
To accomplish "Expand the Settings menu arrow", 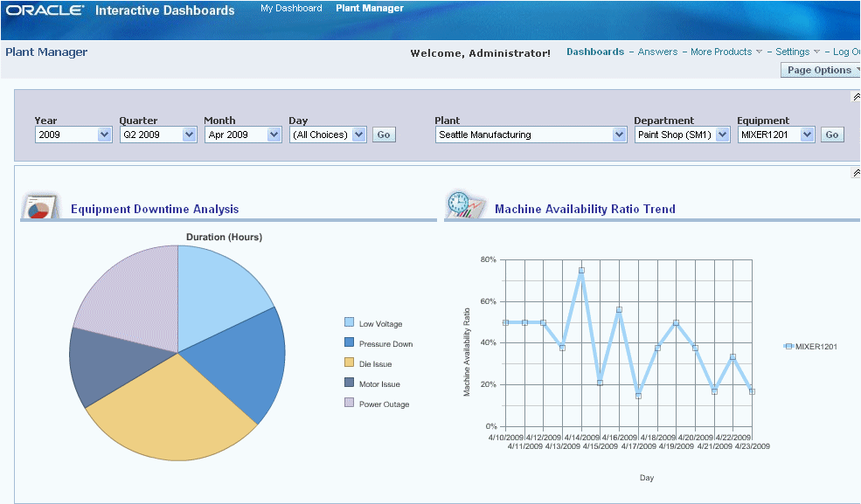I will 816,52.
